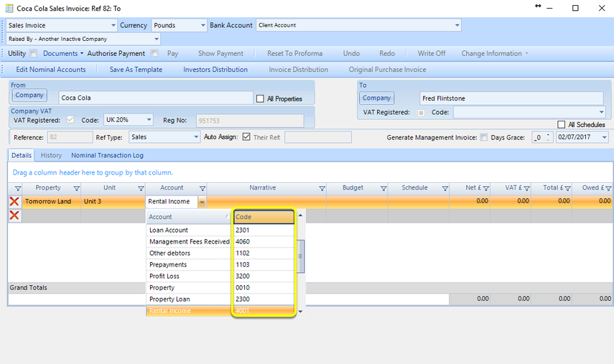The width and height of the screenshot is (614, 364).
Task: Sort account list by the Account header
Action: [189, 217]
